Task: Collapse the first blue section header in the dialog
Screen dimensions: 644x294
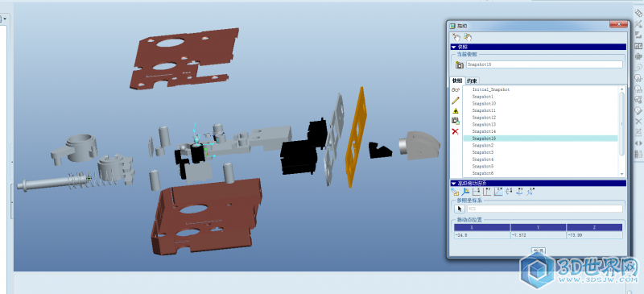Action: [x=454, y=47]
